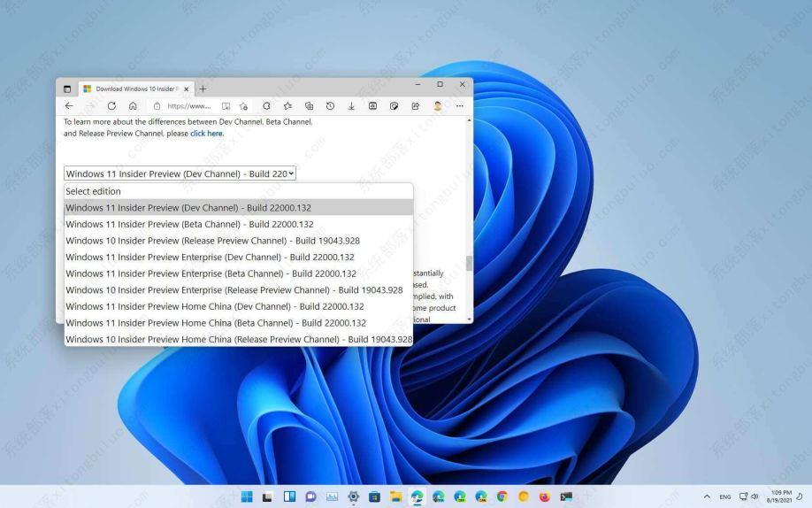Switch to Download Windows 10 Insider tab
This screenshot has height=508, width=812.
click(134, 89)
